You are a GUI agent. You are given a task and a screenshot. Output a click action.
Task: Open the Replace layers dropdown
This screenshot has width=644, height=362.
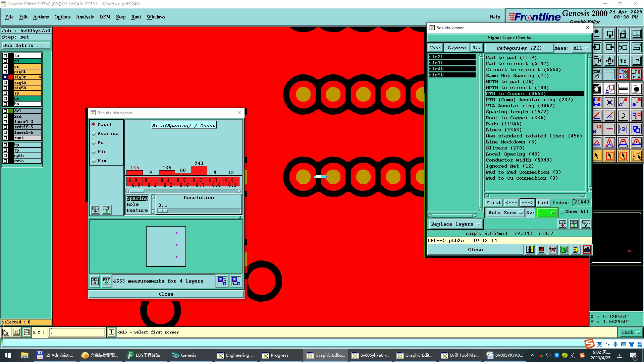click(455, 224)
